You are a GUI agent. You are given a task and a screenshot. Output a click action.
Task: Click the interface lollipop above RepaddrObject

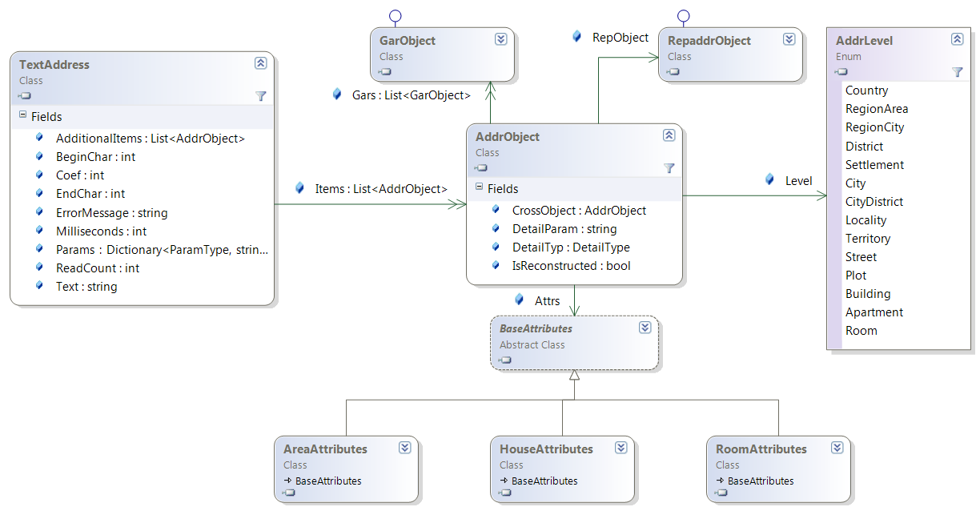682,16
